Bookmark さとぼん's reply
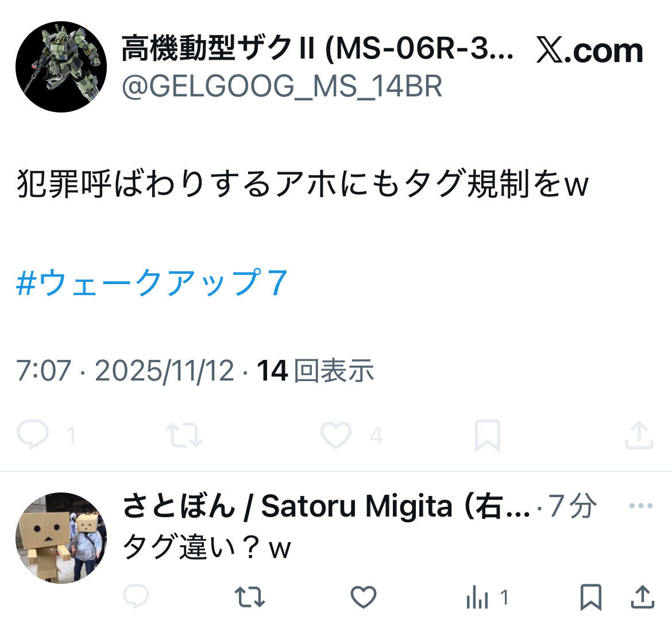The image size is (672, 644). tap(591, 597)
